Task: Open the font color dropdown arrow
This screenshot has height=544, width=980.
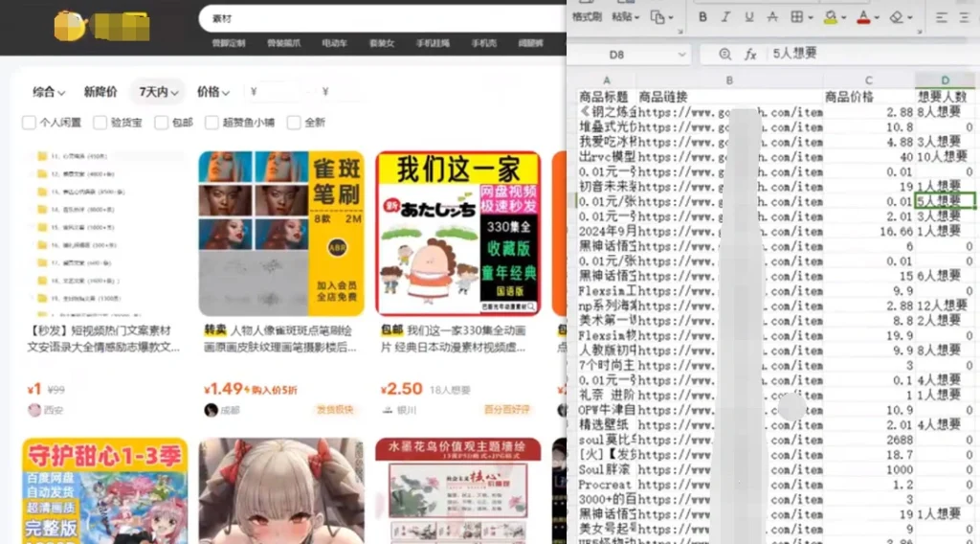Action: coord(877,17)
